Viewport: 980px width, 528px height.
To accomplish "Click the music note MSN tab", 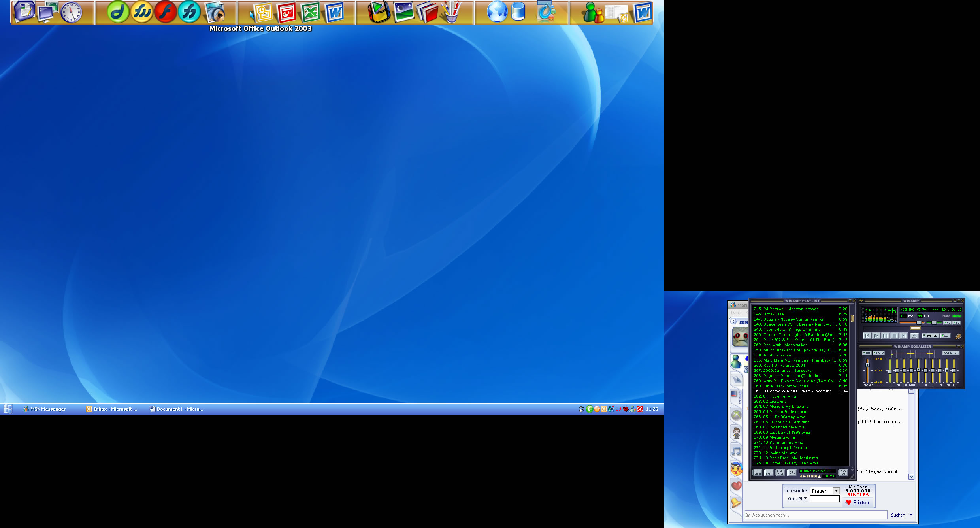I will (736, 451).
